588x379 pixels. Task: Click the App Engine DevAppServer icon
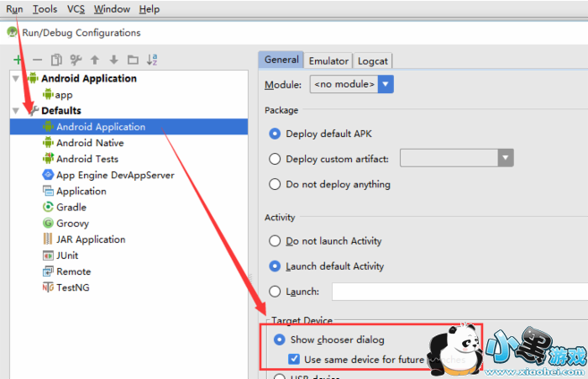[x=48, y=175]
